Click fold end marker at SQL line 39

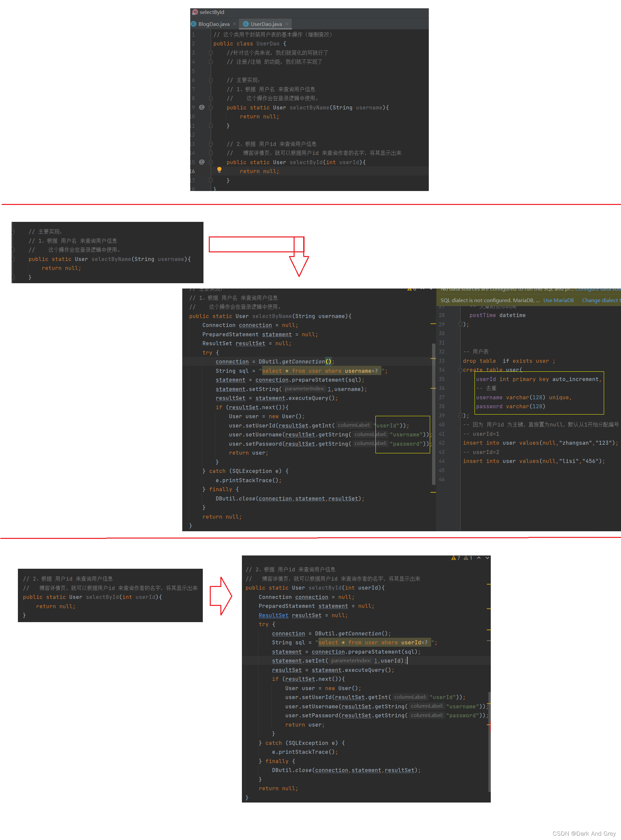coord(461,416)
